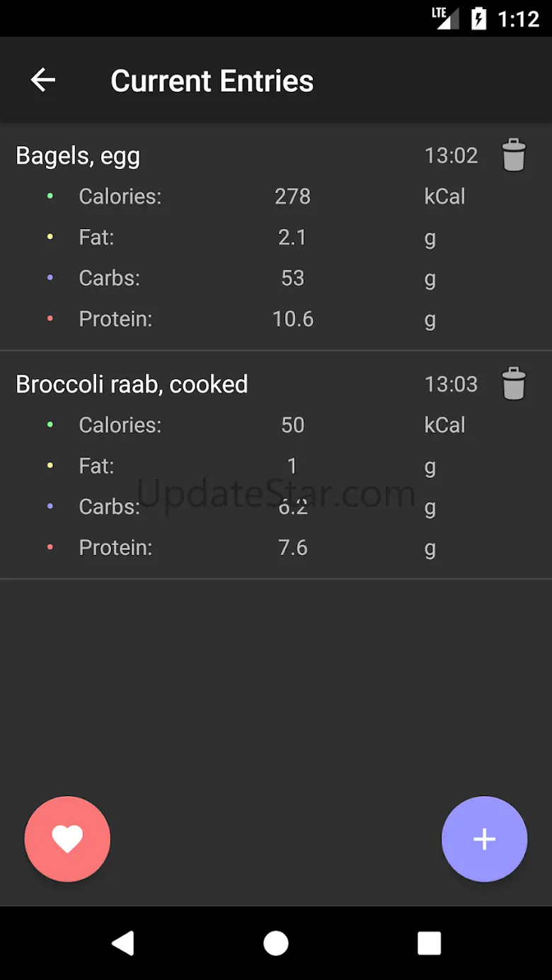Tap the 13:02 timestamp on Bagels
552x980 pixels.
pos(451,156)
